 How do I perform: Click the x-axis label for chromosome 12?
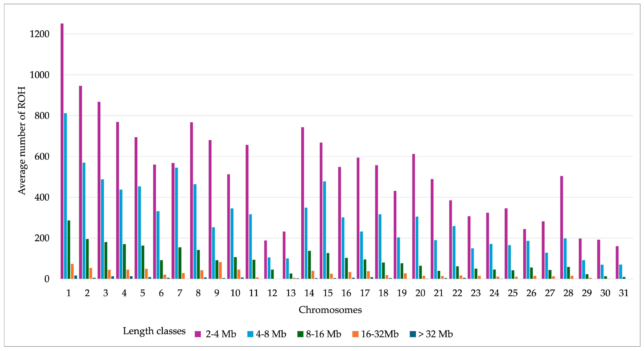click(x=272, y=293)
